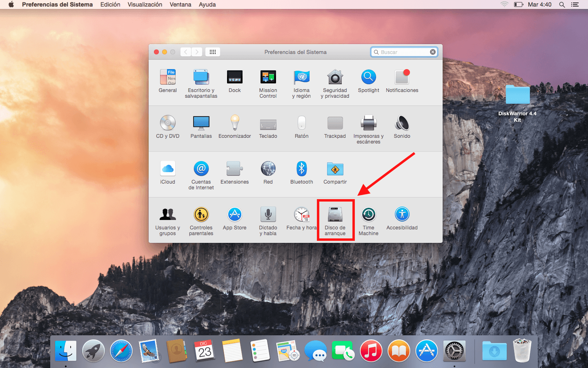Open Cuentas de Internet preferences
Screen dimensions: 588x368
point(201,175)
